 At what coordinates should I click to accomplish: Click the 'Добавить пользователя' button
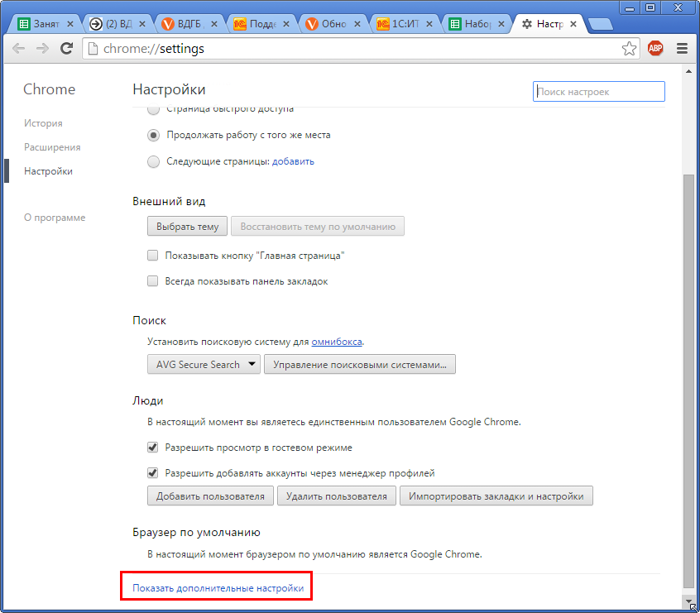210,496
